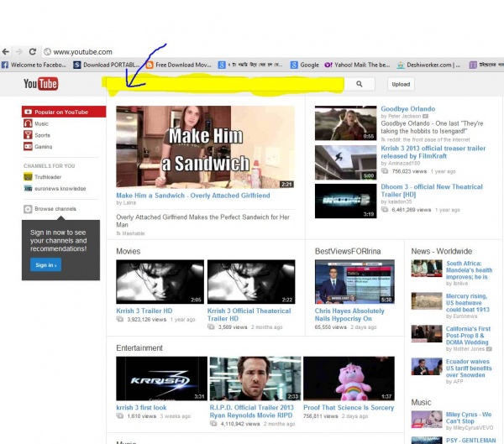Image resolution: width=504 pixels, height=444 pixels.
Task: Reload the page with the refresh icon
Action: click(32, 51)
